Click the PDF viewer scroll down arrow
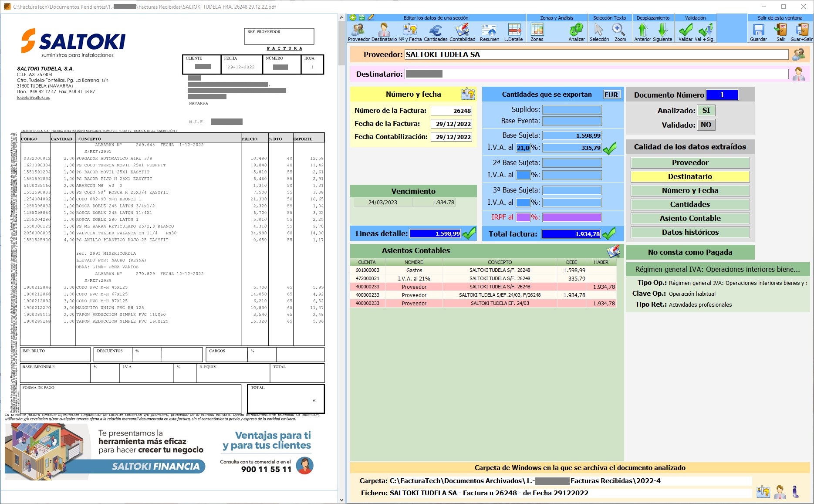 pyautogui.click(x=341, y=500)
